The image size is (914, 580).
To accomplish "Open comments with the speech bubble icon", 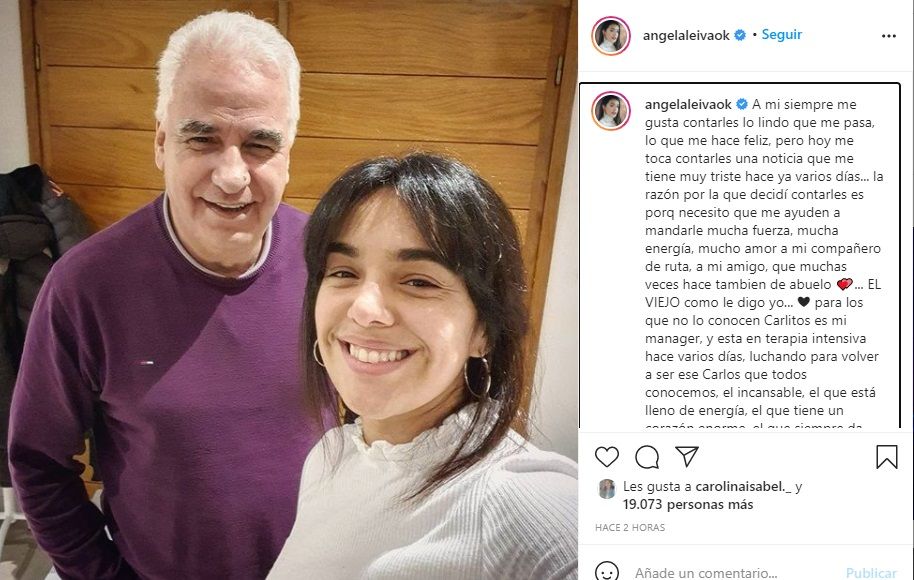I will point(647,457).
